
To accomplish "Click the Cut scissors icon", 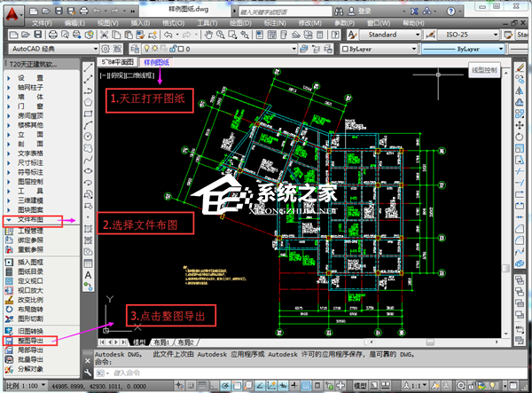I will point(104,35).
